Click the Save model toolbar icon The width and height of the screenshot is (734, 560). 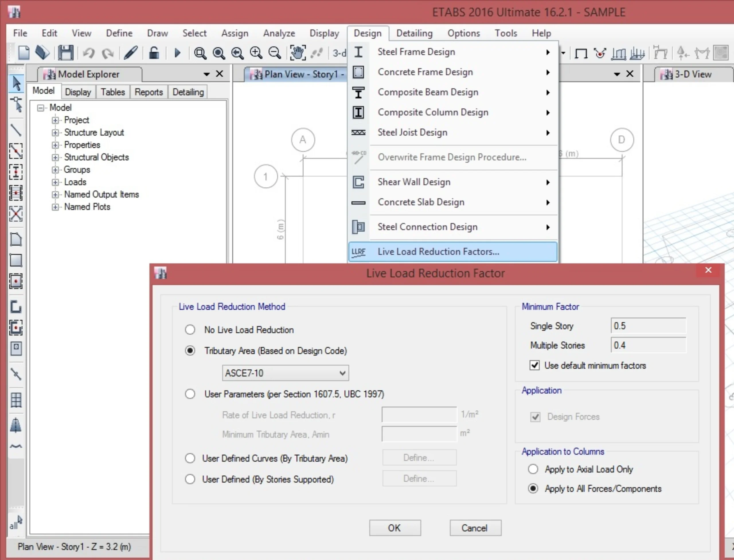pos(65,53)
